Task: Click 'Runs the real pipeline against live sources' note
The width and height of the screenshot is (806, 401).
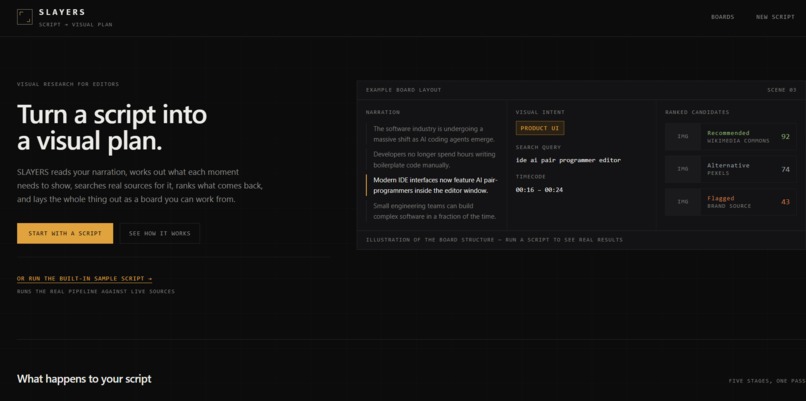Action: pyautogui.click(x=96, y=291)
